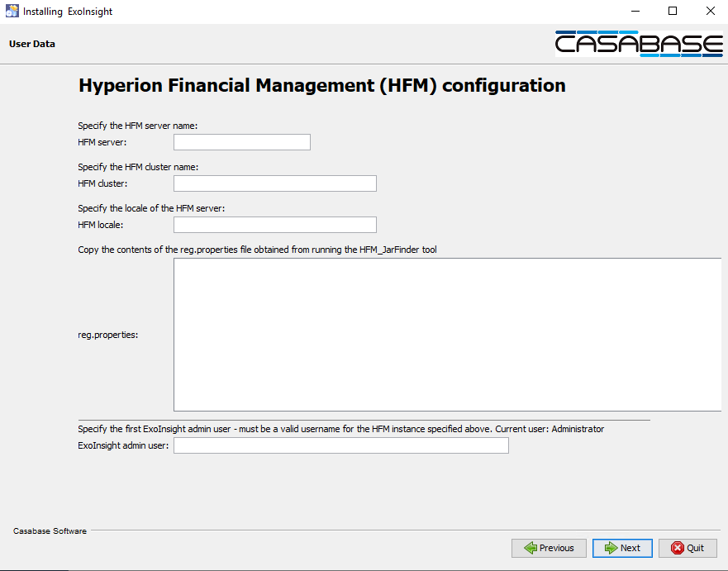The width and height of the screenshot is (728, 571).
Task: Click inside the reg.properties text area
Action: (446, 335)
